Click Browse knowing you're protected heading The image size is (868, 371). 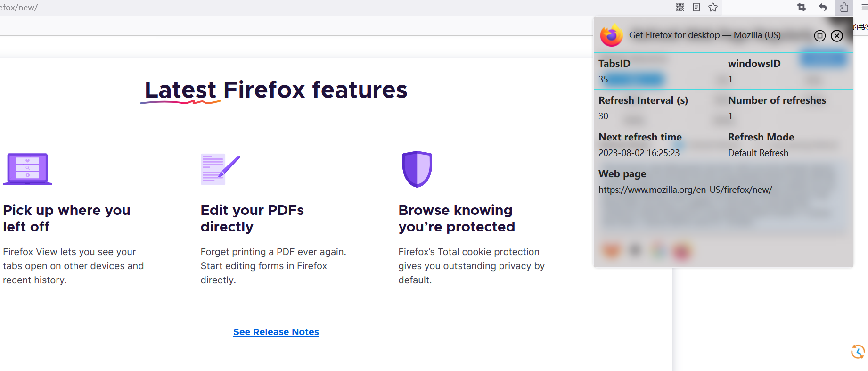457,218
